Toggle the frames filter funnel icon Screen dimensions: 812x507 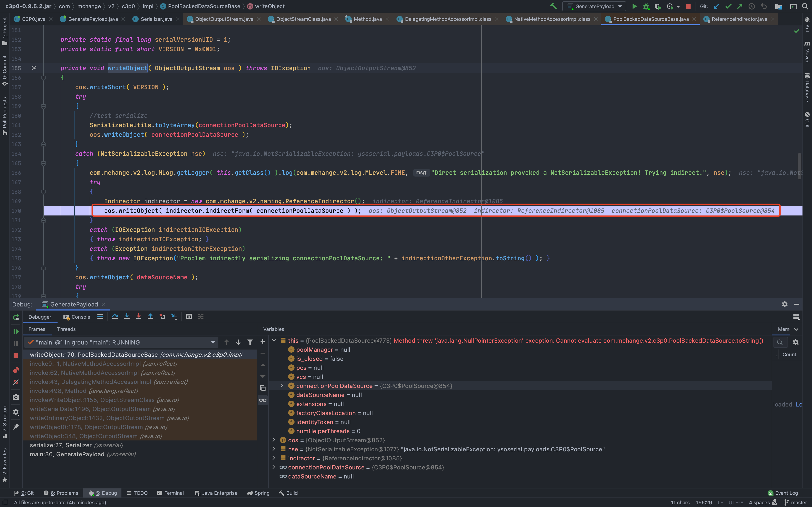pos(250,342)
